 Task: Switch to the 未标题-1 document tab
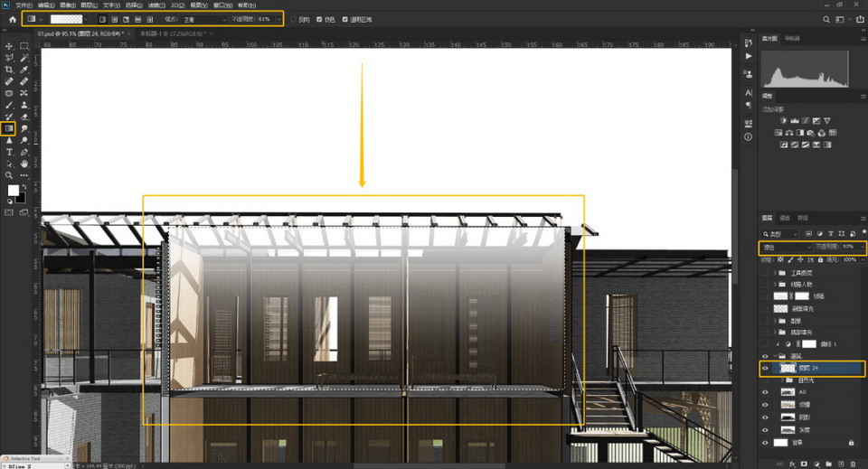click(x=172, y=33)
